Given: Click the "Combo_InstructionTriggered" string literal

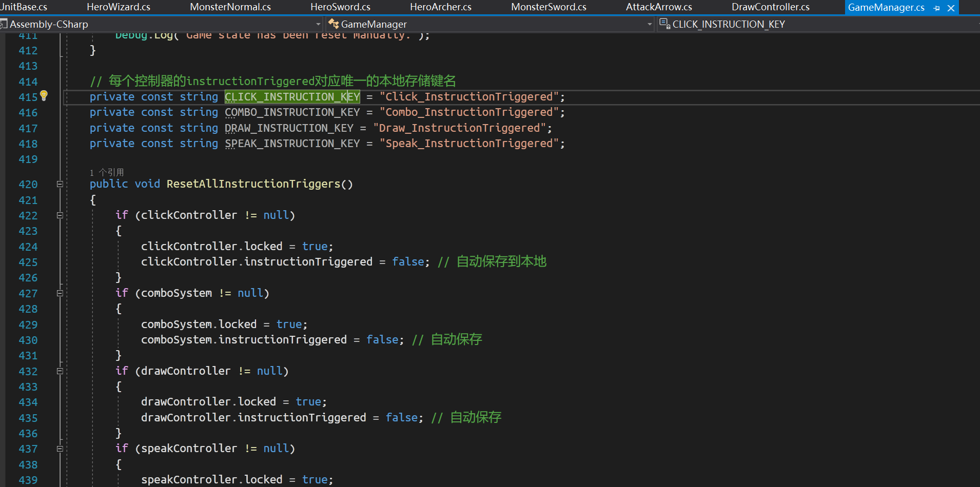Looking at the screenshot, I should click(x=469, y=112).
